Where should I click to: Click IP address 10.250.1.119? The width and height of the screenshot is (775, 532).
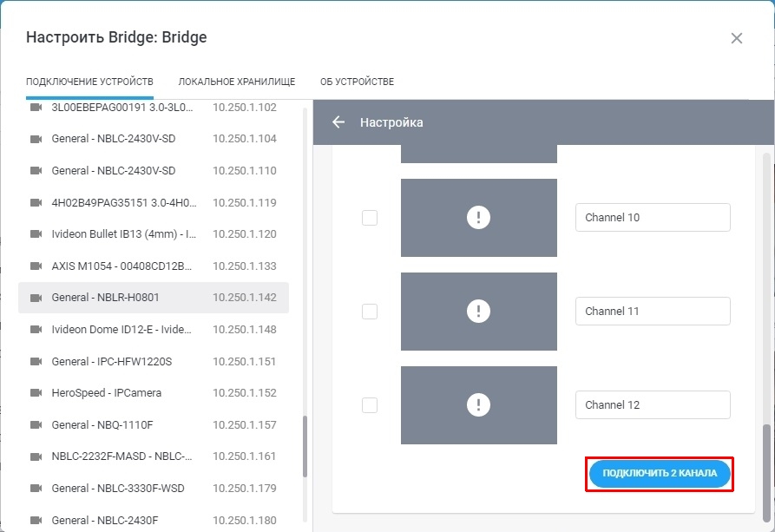[x=245, y=203]
